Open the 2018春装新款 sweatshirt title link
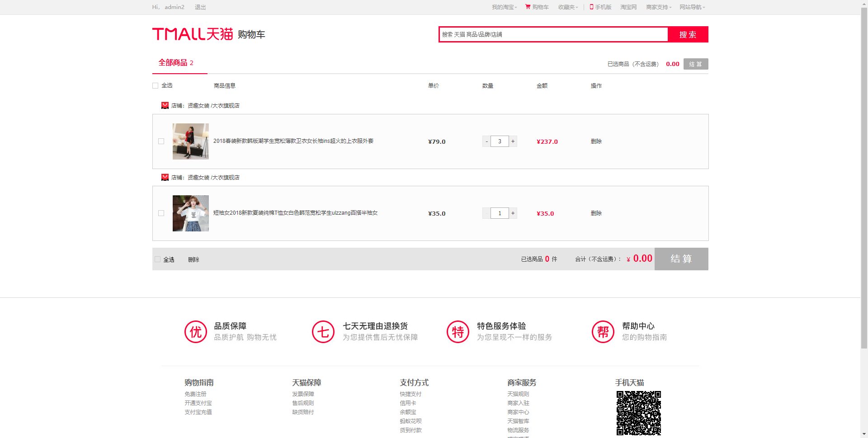Viewport: 868px width, 438px height. (293, 141)
